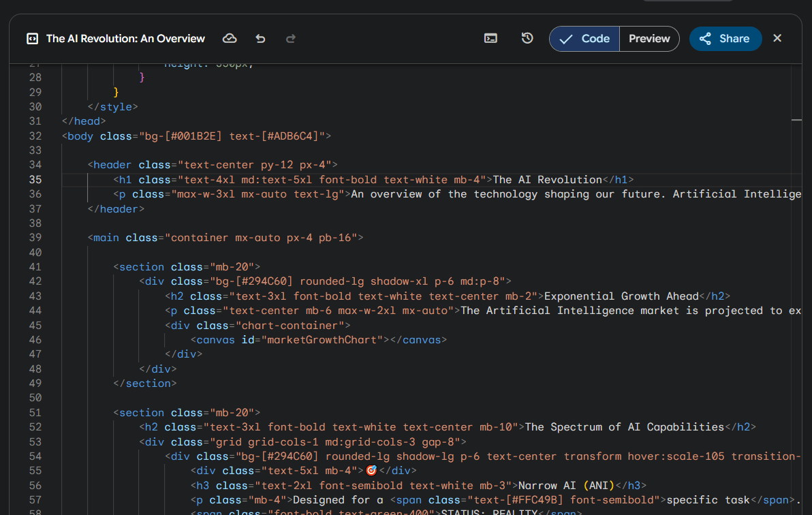Close the canvas editor panel
The height and width of the screenshot is (515, 812).
coord(777,39)
